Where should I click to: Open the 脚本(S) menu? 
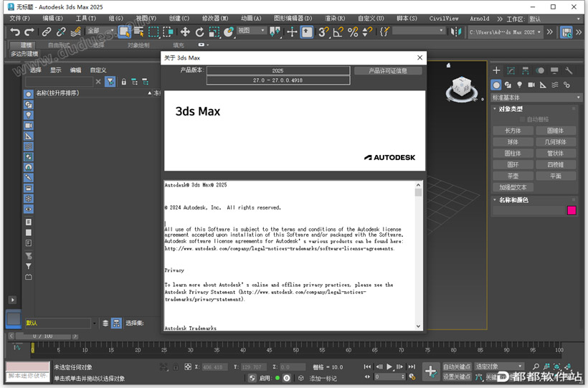407,19
